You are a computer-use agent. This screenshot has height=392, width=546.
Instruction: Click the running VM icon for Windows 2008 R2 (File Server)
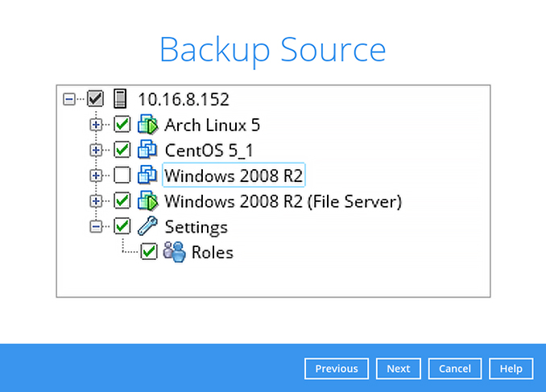pos(147,201)
